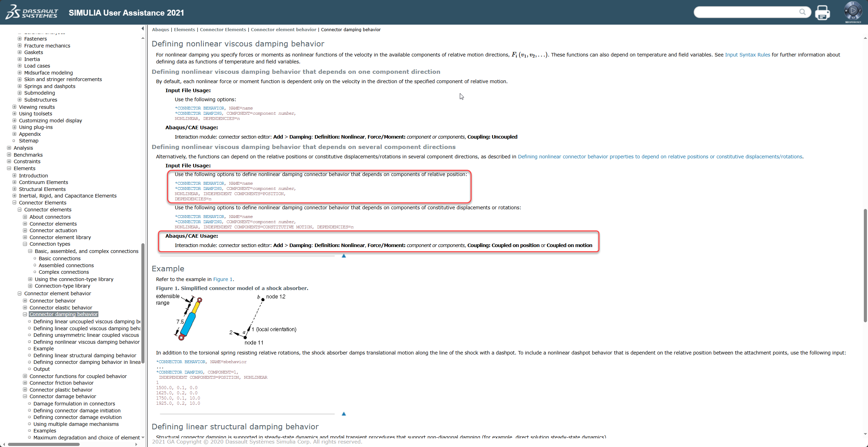Click the navigation tree horizontal scrollbar
The image size is (868, 447).
[x=44, y=444]
